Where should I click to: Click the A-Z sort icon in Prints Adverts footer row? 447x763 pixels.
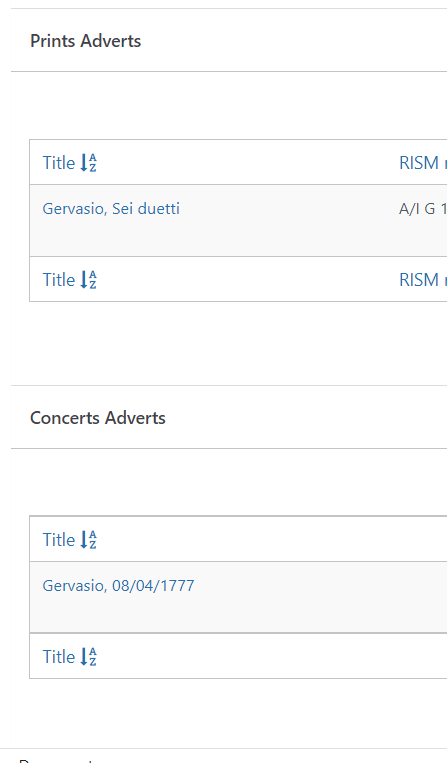click(x=89, y=280)
